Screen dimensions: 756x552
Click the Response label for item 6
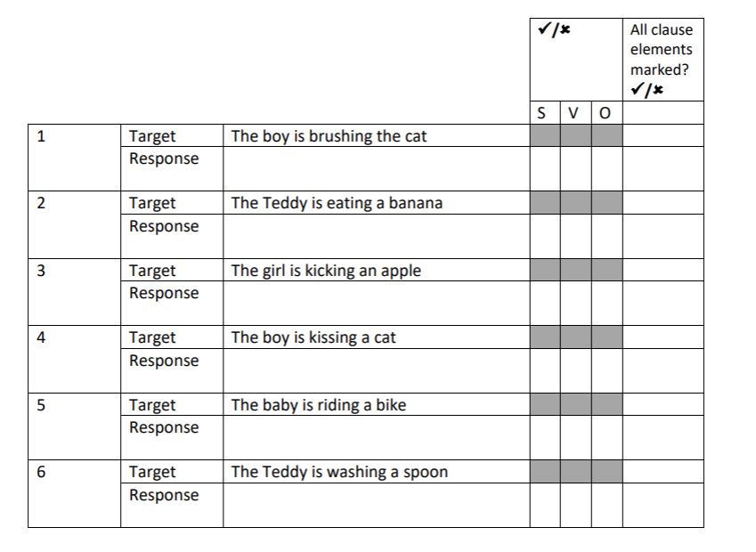tap(164, 495)
